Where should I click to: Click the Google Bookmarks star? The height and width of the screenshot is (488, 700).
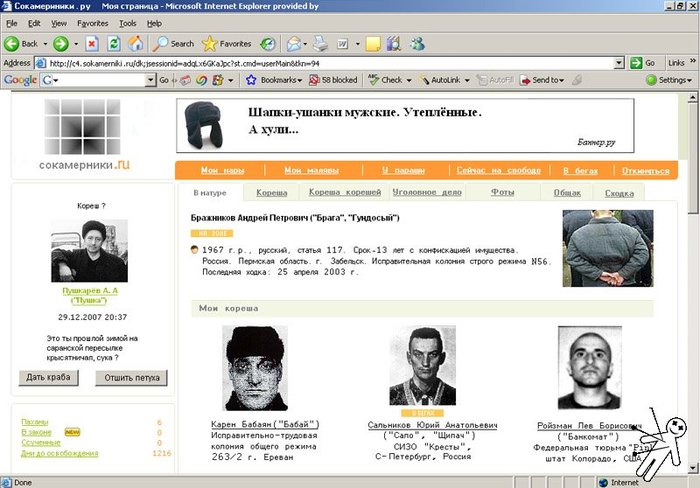[251, 80]
